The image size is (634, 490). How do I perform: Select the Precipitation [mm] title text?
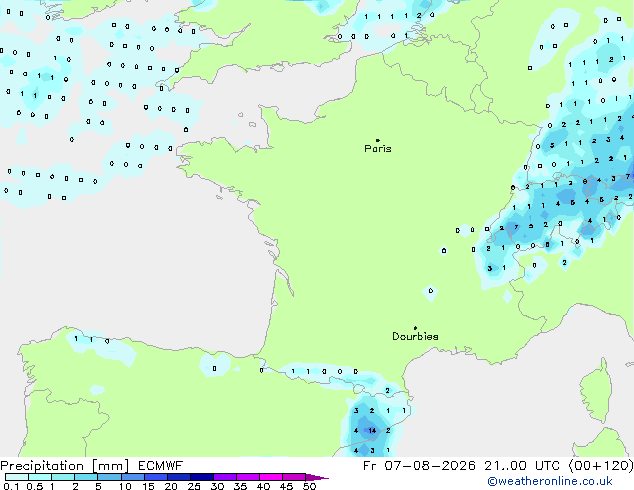65,466
